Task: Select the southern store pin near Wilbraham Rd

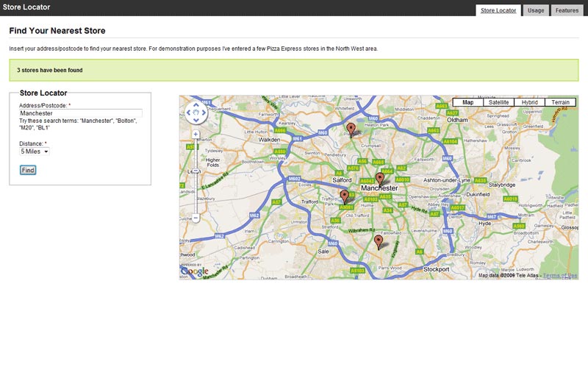Action: coord(379,241)
